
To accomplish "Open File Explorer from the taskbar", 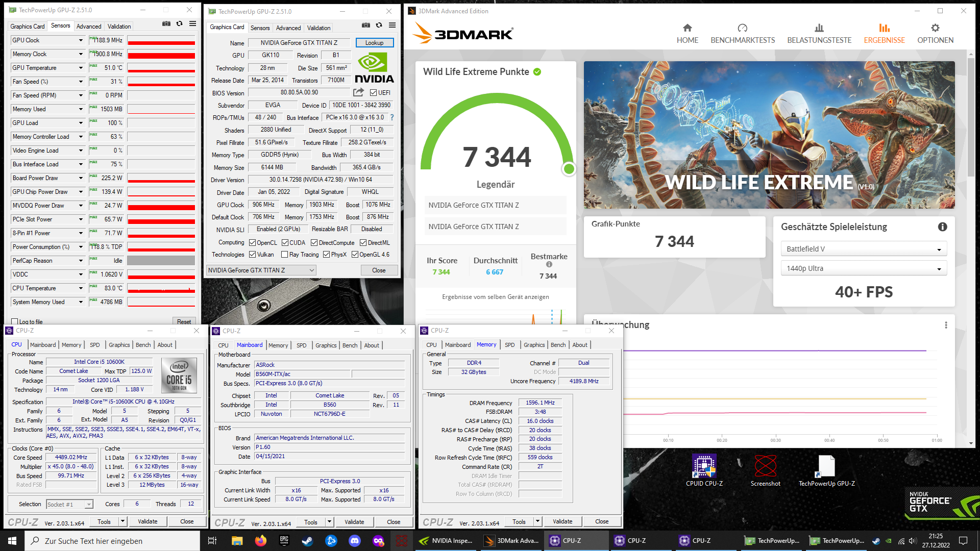I will (x=237, y=541).
